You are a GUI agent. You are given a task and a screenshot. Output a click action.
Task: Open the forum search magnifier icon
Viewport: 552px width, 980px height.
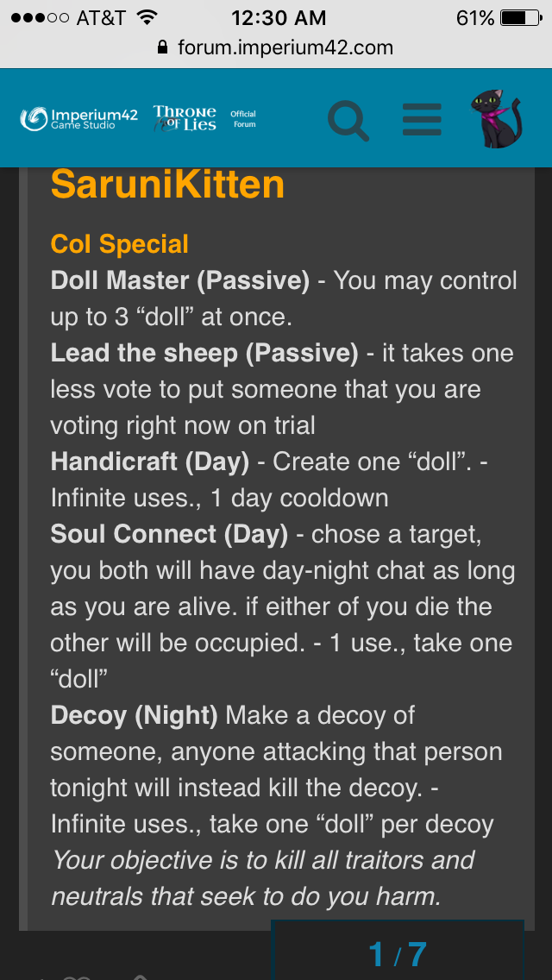(x=348, y=119)
